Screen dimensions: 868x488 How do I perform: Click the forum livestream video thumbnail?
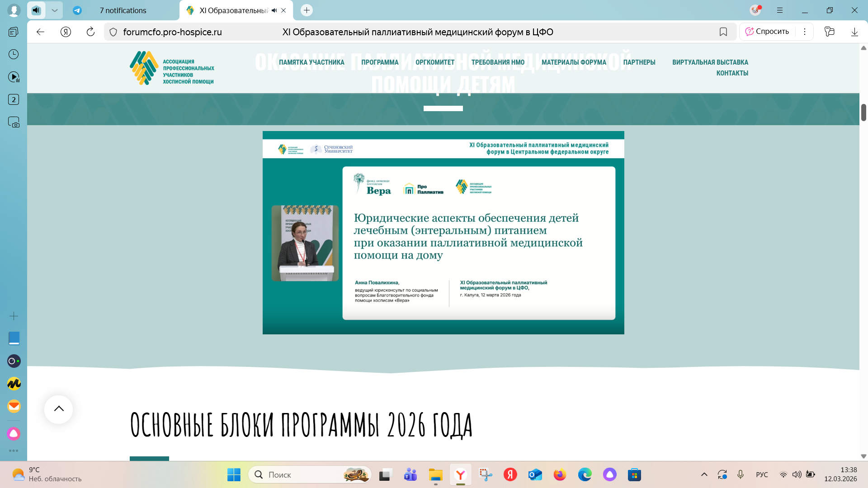coord(443,233)
